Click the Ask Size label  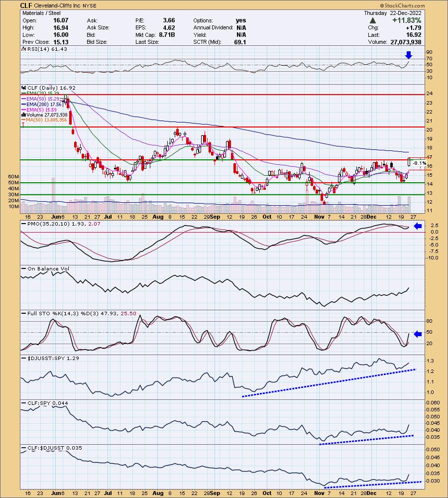[x=98, y=27]
